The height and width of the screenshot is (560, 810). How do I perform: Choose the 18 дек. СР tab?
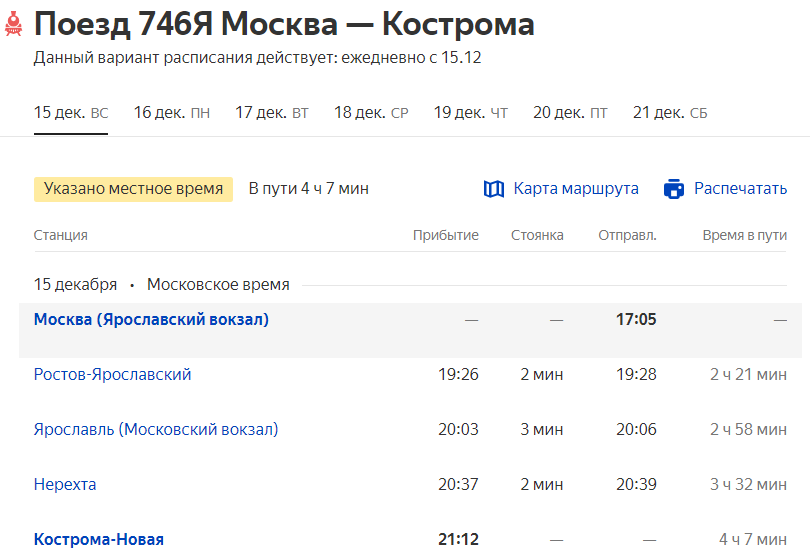coord(371,113)
